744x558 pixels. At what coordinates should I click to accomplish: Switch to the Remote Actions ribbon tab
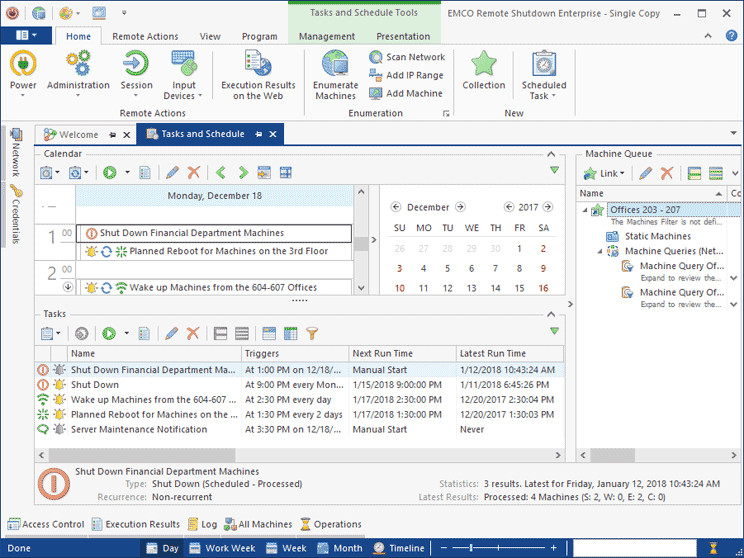tap(145, 36)
